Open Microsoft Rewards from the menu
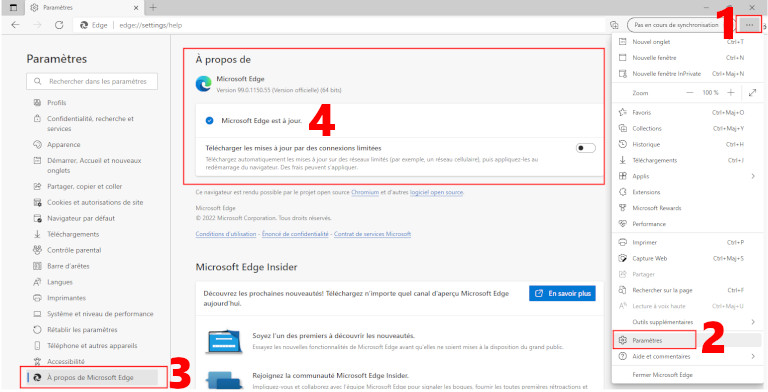Viewport: 768px width, 392px height. (686, 208)
